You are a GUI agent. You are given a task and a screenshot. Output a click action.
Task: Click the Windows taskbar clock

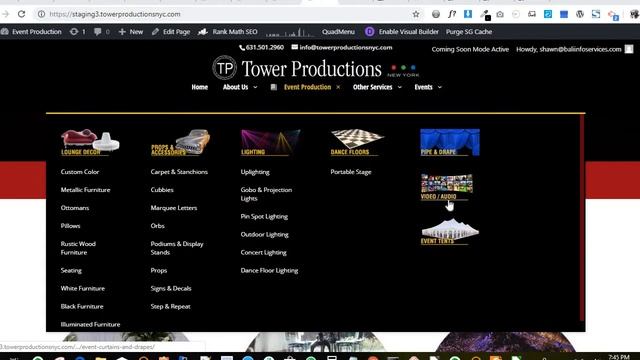click(619, 357)
